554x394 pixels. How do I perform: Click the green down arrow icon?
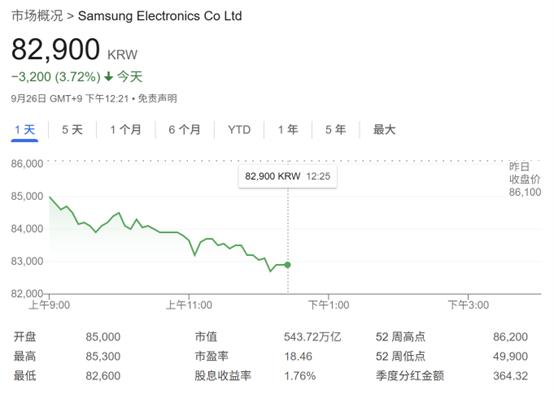pos(109,76)
